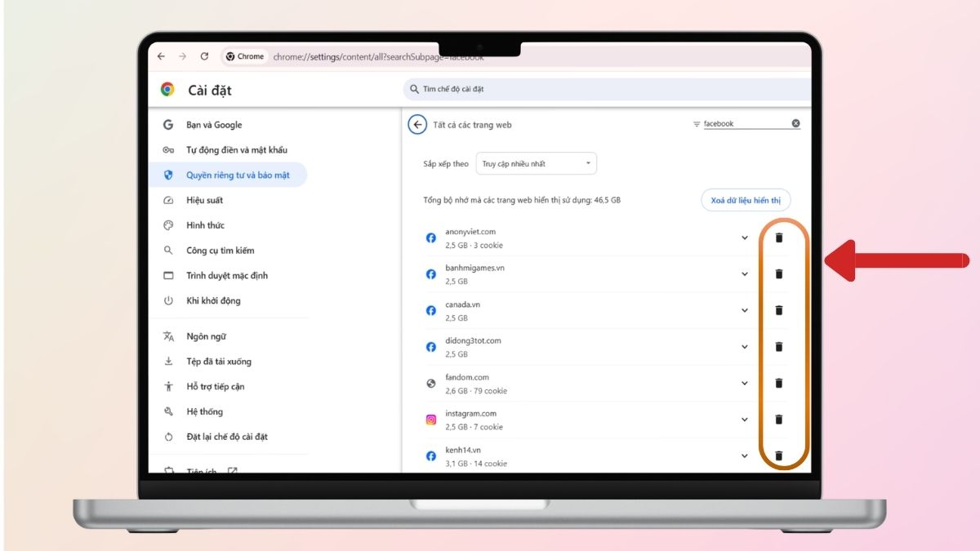The height and width of the screenshot is (551, 980).
Task: Click globe favicon beside fandom.com
Action: 431,384
